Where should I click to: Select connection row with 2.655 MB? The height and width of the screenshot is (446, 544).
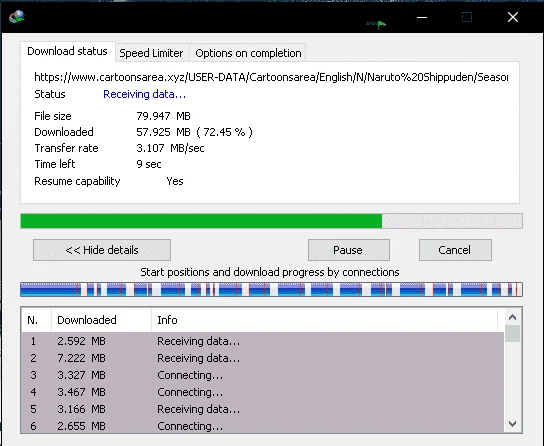click(263, 426)
